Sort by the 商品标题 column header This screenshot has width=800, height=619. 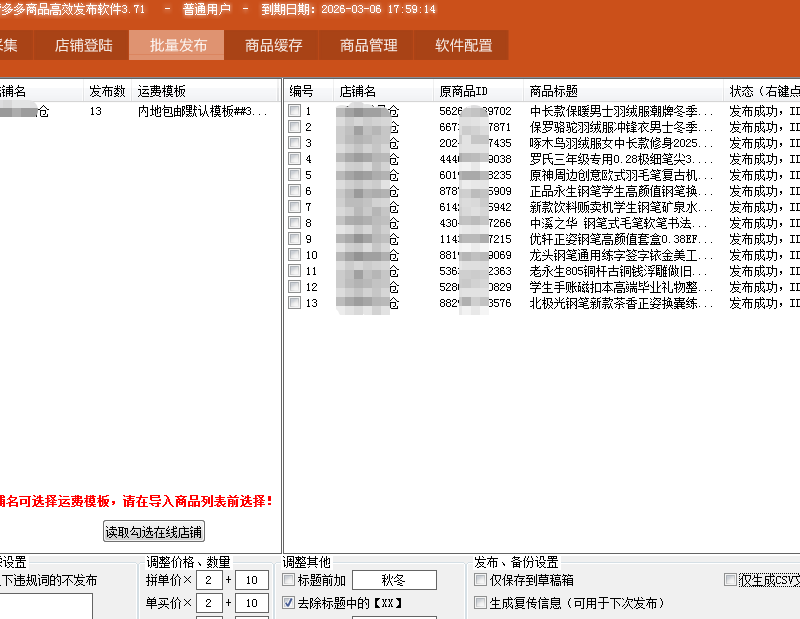tap(553, 91)
